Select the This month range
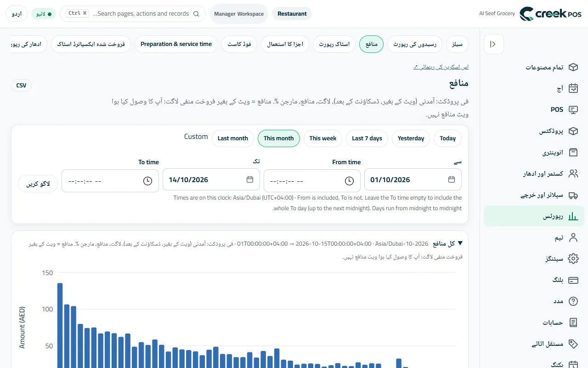588x368 pixels. click(279, 138)
